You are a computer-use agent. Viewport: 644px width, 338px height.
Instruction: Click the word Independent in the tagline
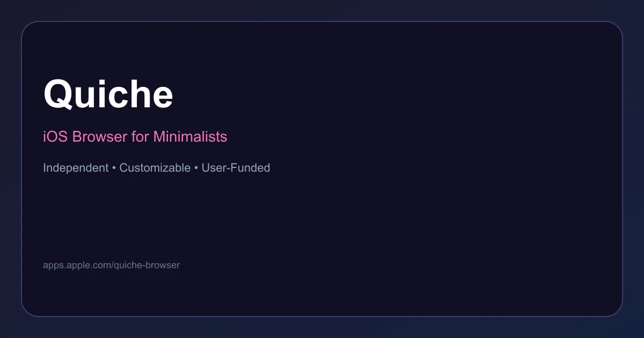76,167
